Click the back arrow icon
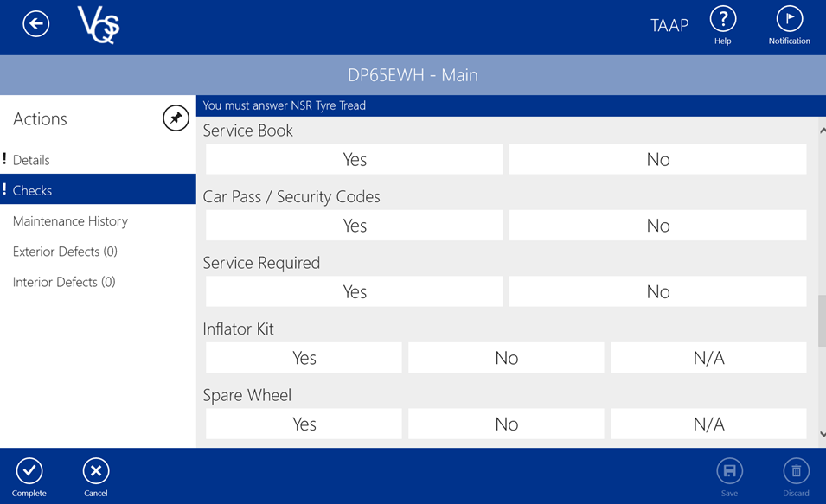Screen dimensions: 826x504 click(35, 24)
